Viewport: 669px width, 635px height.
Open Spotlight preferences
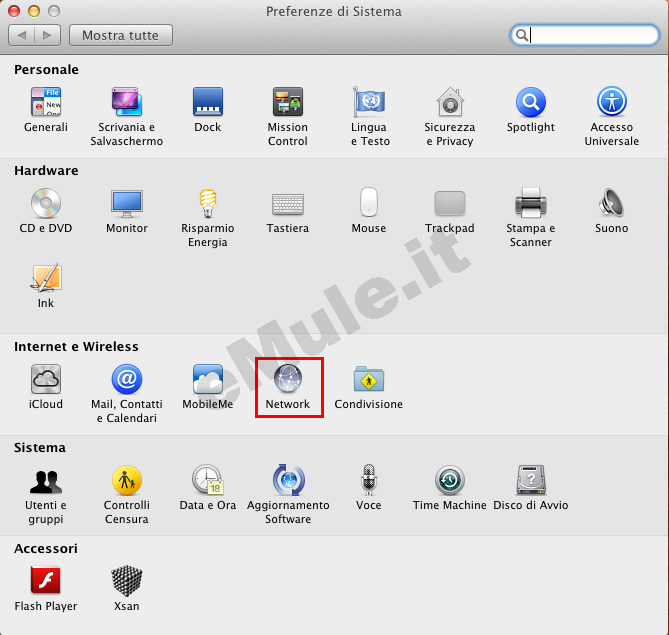point(531,110)
